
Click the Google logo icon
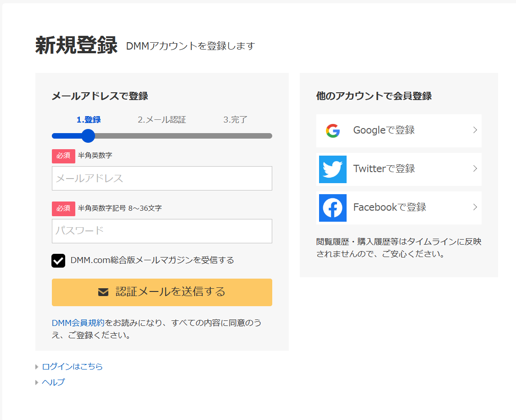333,131
